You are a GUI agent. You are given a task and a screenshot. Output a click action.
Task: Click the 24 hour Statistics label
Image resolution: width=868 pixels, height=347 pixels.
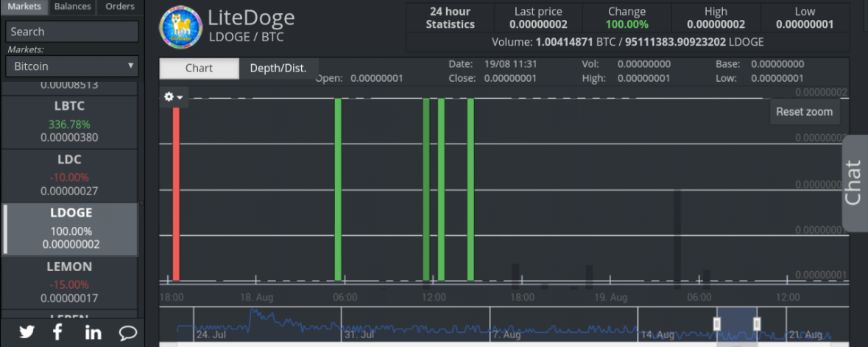pos(450,18)
